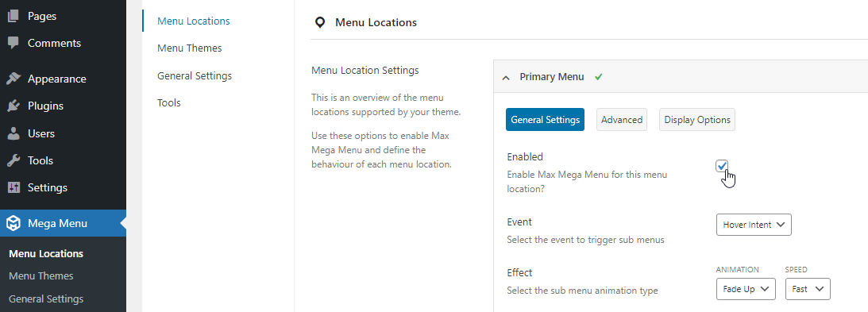Open Tools in the plugin navigation
The image size is (868, 312).
tap(169, 103)
